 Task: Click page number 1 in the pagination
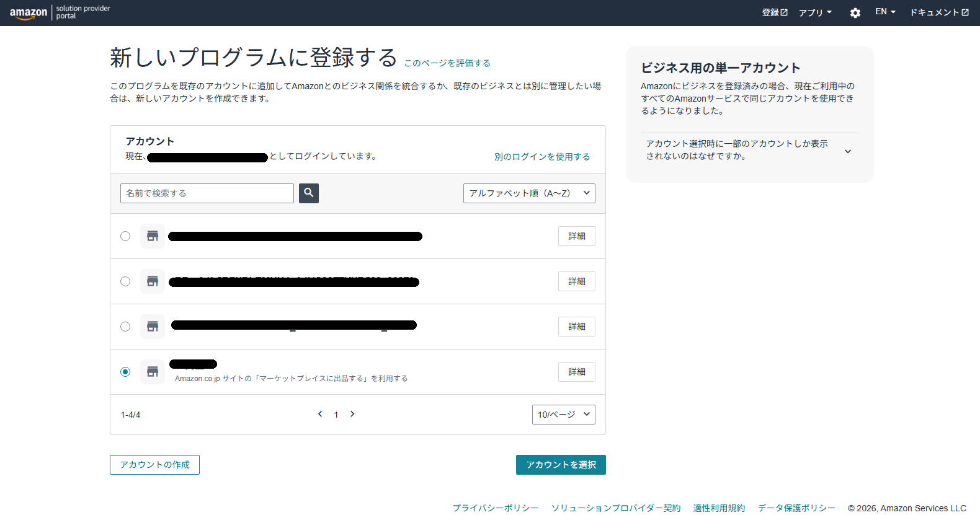point(336,415)
